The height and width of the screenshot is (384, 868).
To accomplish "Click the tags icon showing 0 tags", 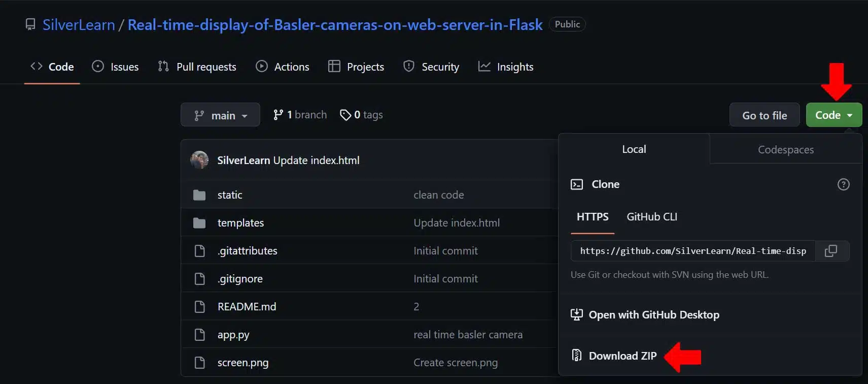I will (x=345, y=115).
